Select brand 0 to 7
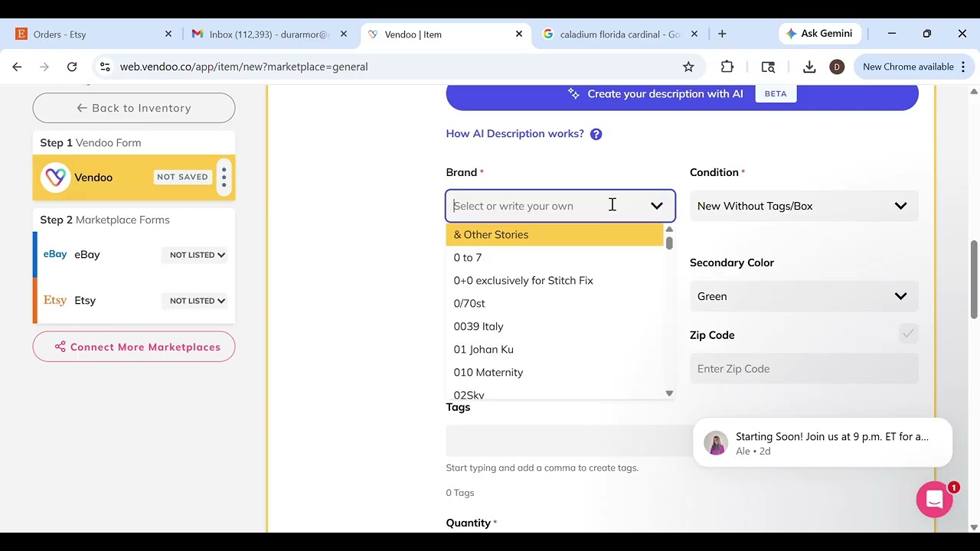Image resolution: width=980 pixels, height=551 pixels. tap(554, 258)
